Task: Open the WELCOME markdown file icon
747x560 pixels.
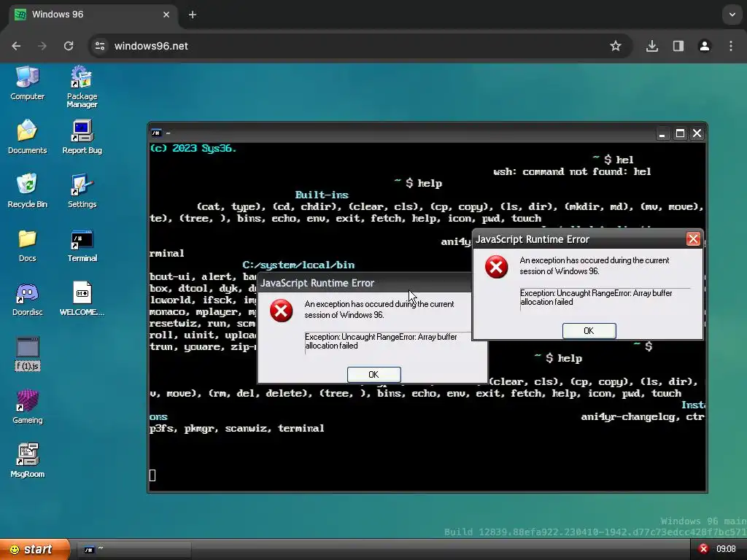Action: pos(82,299)
